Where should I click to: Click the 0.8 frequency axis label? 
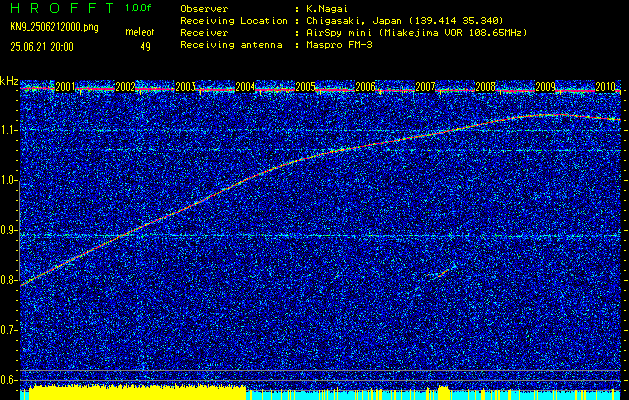click(x=9, y=280)
